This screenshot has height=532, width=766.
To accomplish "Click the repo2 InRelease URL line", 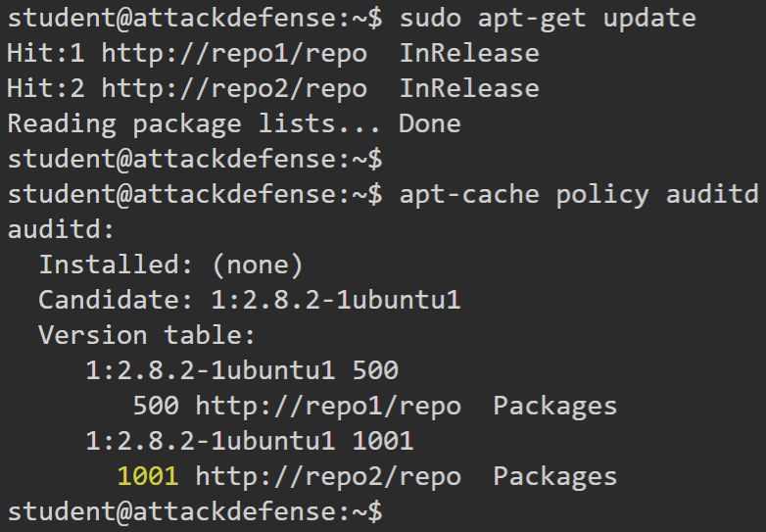I will pyautogui.click(x=273, y=88).
